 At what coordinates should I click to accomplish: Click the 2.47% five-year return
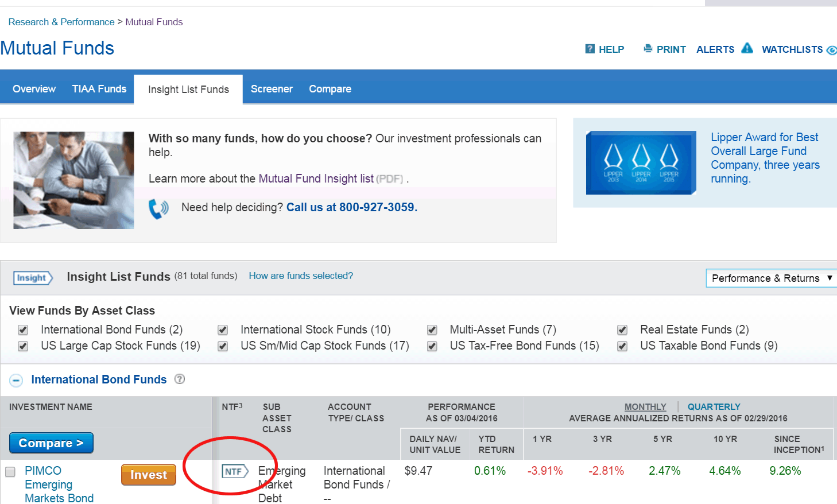(x=665, y=471)
